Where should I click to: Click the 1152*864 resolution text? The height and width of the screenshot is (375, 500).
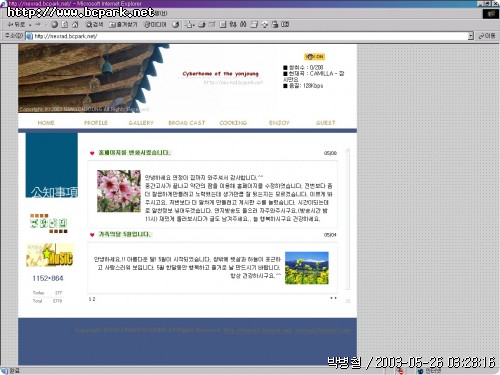pos(48,278)
